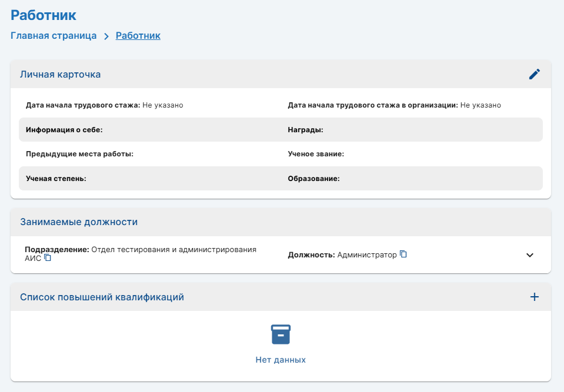564x392 pixels.
Task: Expand the Администратор position row
Action: pos(529,255)
